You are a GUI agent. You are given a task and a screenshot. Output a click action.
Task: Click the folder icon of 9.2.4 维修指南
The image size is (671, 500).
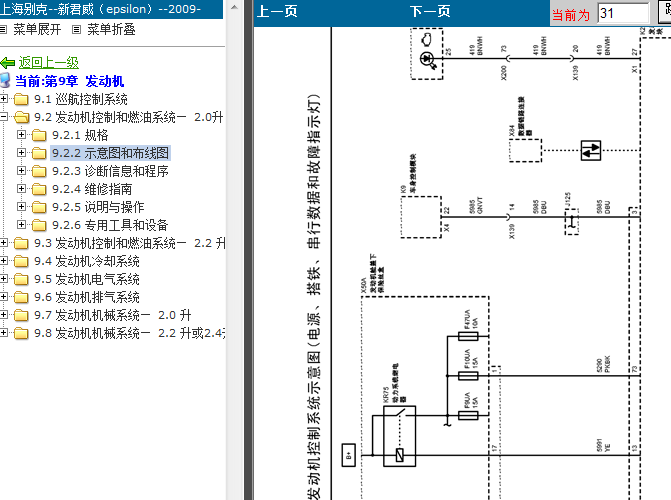(x=39, y=189)
